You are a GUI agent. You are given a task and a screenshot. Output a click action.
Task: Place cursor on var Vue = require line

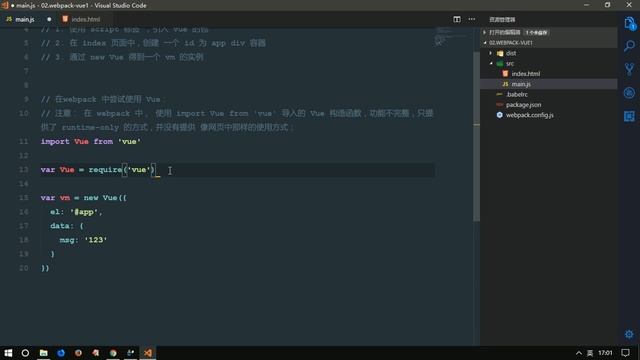98,170
